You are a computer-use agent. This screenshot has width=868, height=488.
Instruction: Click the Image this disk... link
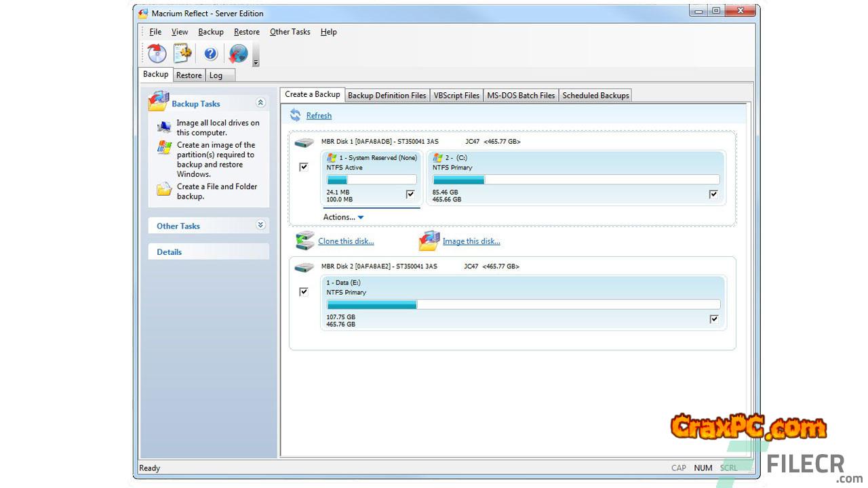[x=471, y=241]
